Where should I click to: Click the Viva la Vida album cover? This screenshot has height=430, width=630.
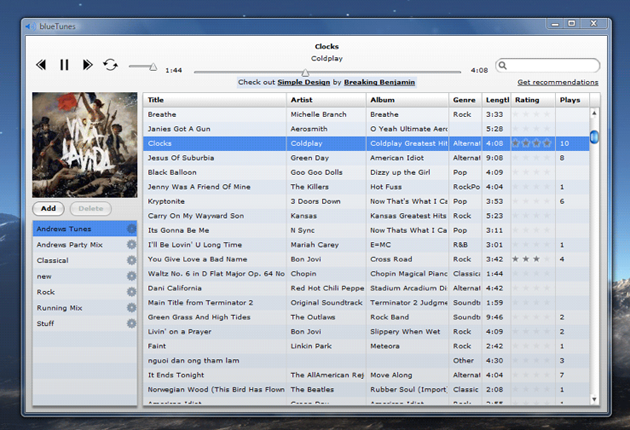click(x=85, y=144)
